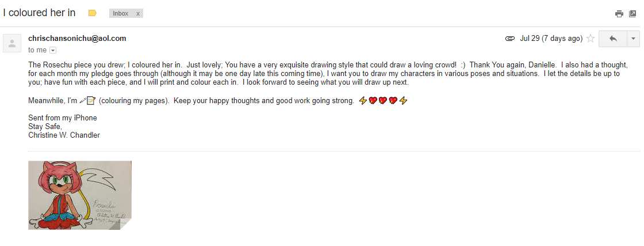Click the "to me" recipient text
The width and height of the screenshot is (644, 246).
37,50
